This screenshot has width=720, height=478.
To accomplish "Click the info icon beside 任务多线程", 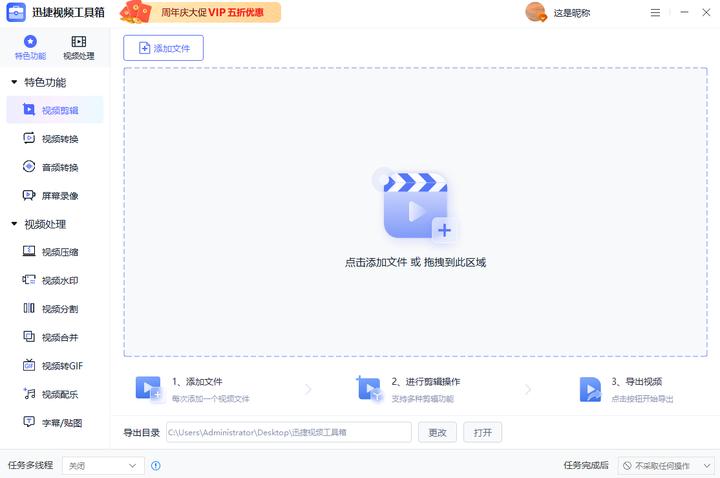I will point(155,466).
